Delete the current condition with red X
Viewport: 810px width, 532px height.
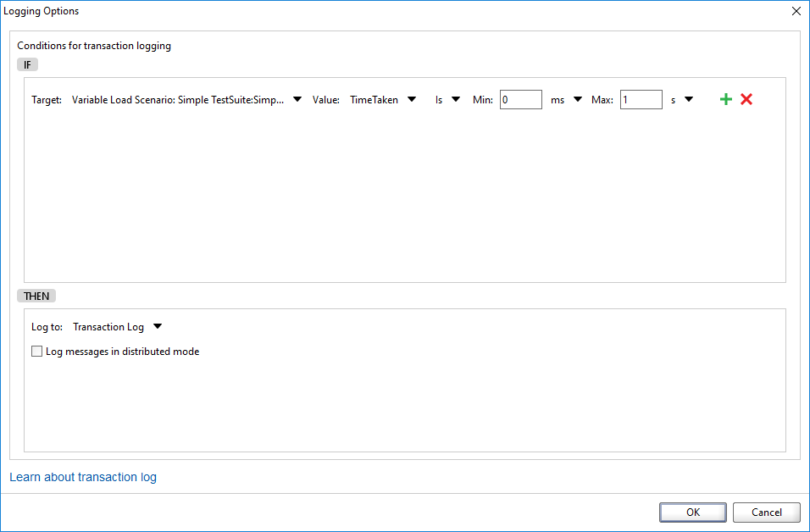tap(746, 99)
